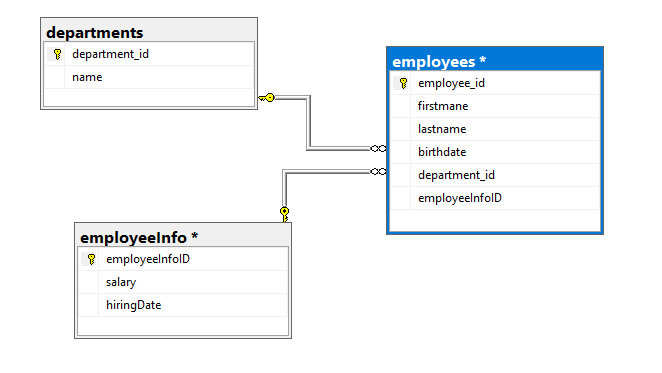This screenshot has height=373, width=662.
Task: Select the name column in departments
Action: (149, 77)
